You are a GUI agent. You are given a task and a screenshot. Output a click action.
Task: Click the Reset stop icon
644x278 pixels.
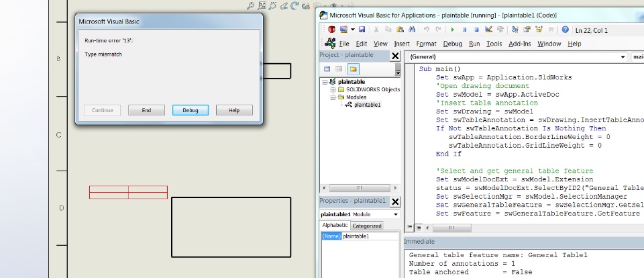pyautogui.click(x=476, y=30)
